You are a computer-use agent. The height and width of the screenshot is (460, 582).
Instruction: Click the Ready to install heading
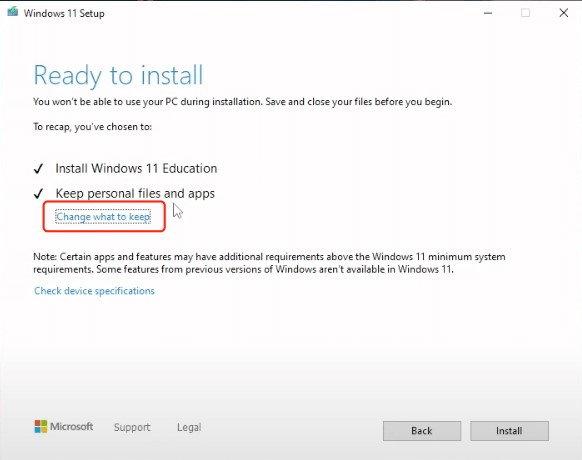click(118, 75)
